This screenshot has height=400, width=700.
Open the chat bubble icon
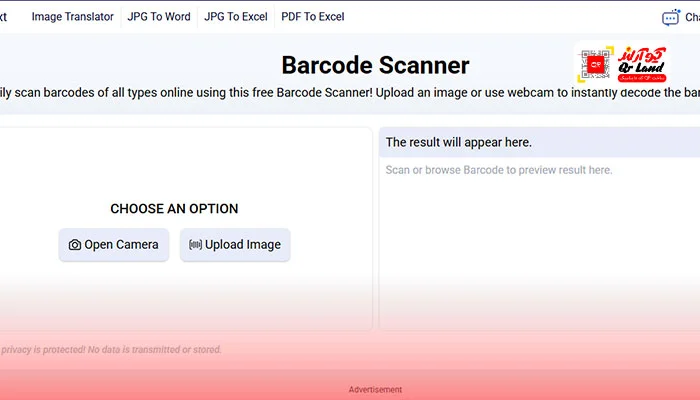click(x=670, y=18)
